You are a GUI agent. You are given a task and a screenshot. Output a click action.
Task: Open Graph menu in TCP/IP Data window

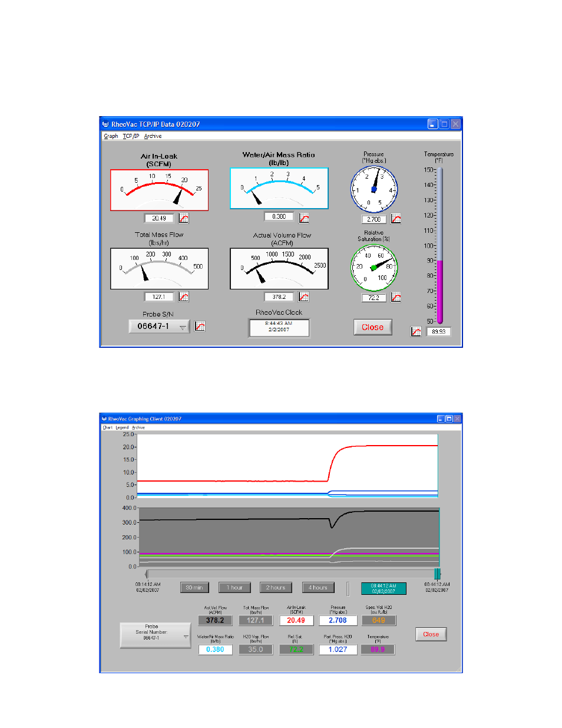pyautogui.click(x=111, y=136)
